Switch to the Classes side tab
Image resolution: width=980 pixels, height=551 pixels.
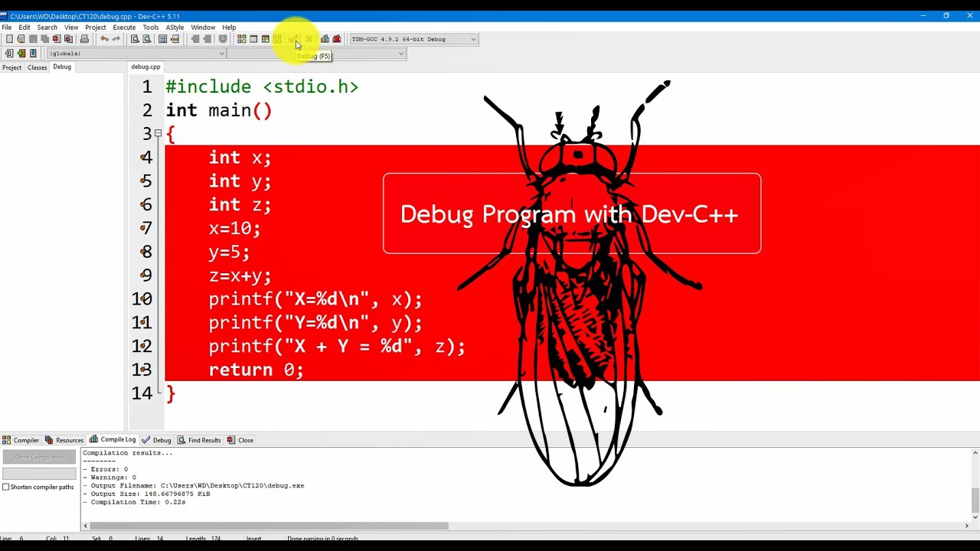click(x=37, y=67)
